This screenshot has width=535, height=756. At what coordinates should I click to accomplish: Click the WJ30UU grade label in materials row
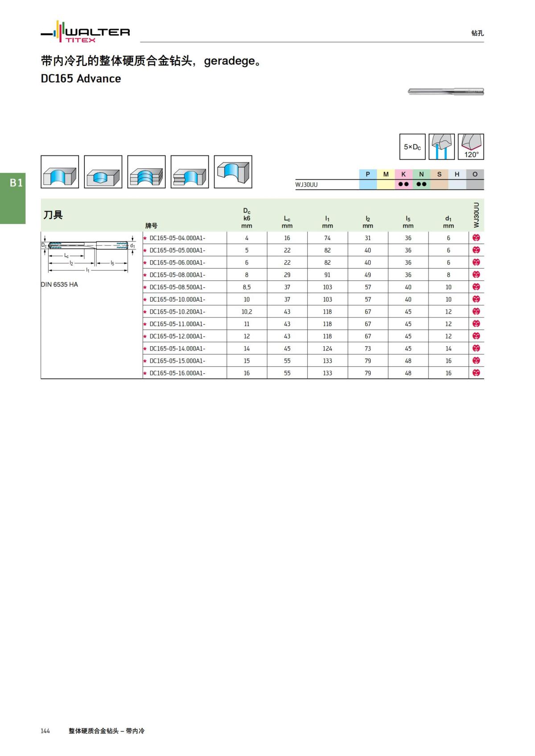pos(306,184)
